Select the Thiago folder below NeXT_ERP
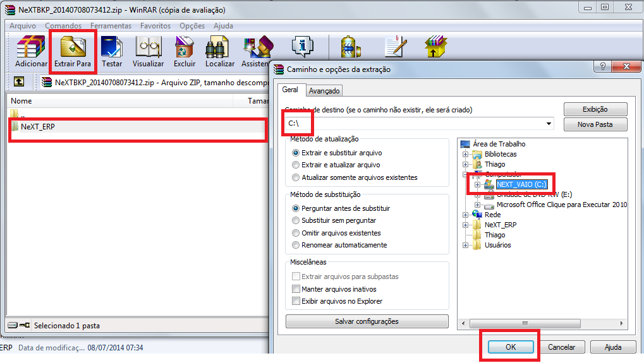The image size is (644, 363). pyautogui.click(x=494, y=235)
